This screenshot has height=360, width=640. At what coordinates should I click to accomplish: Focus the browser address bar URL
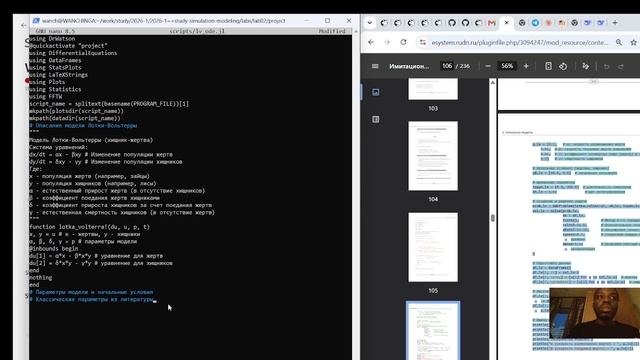pos(520,42)
